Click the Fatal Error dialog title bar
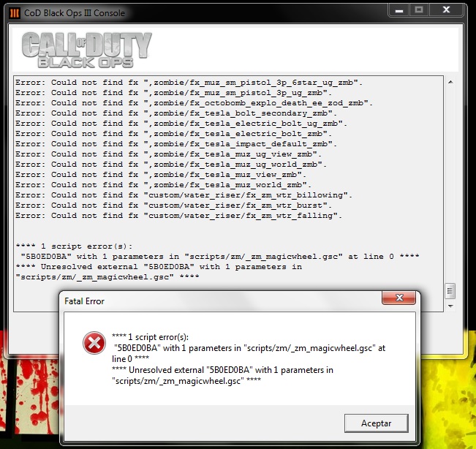 pyautogui.click(x=219, y=301)
